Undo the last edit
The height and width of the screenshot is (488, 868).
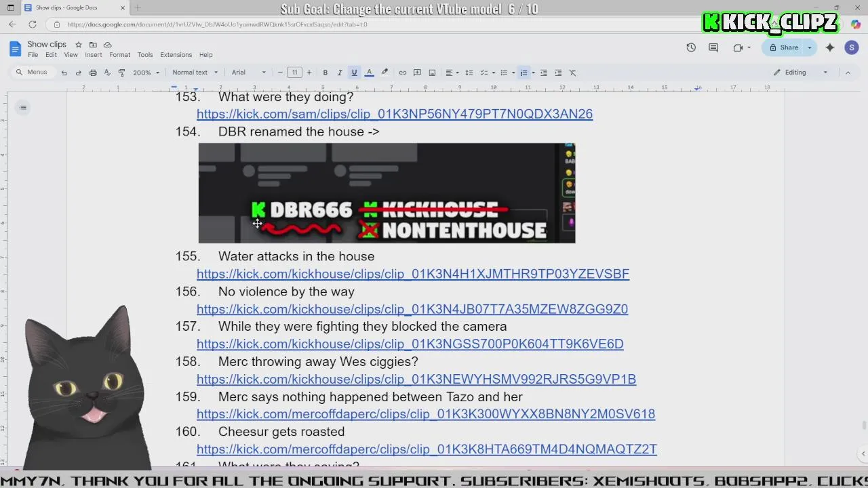pyautogui.click(x=64, y=73)
